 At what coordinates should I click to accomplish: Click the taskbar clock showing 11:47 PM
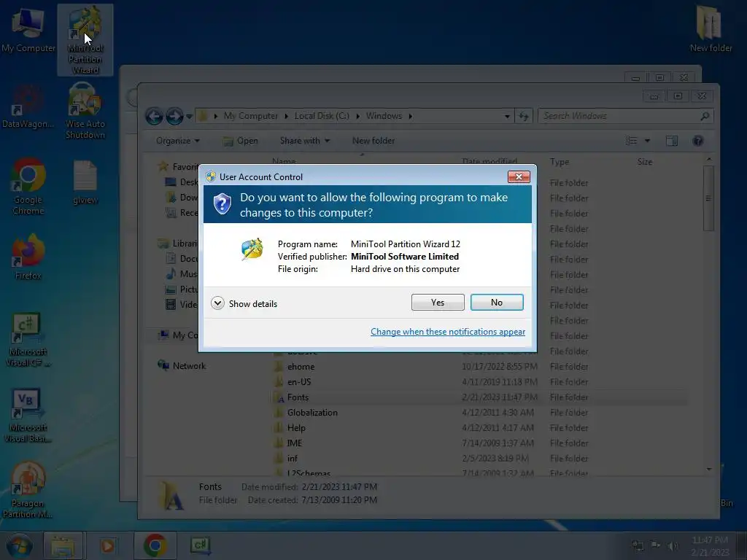[x=710, y=545]
